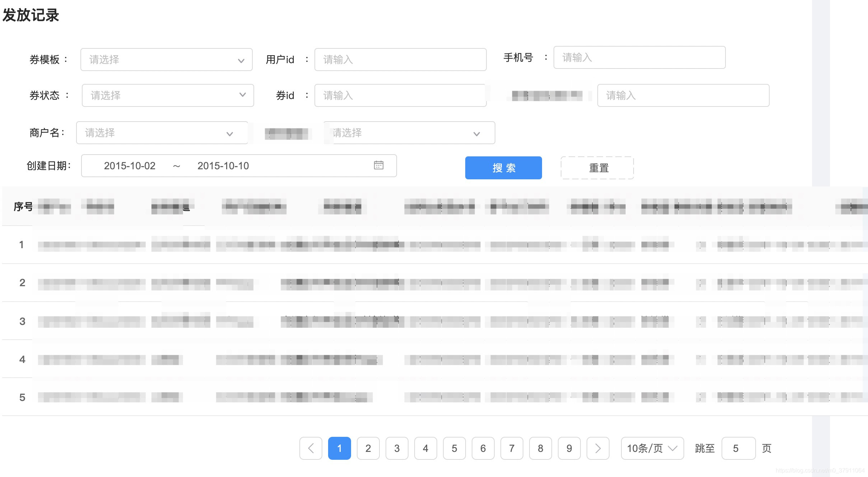This screenshot has height=477, width=868.
Task: Select page 8 in pagination
Action: tap(541, 448)
